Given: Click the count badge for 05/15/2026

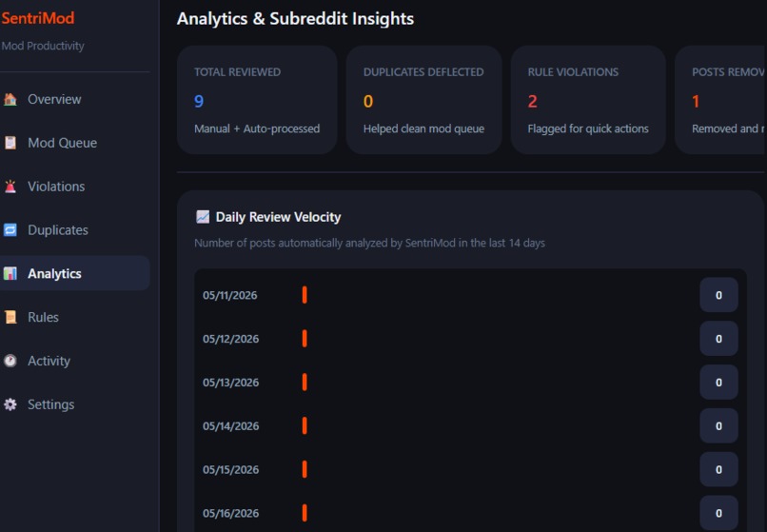Looking at the screenshot, I should coord(718,469).
